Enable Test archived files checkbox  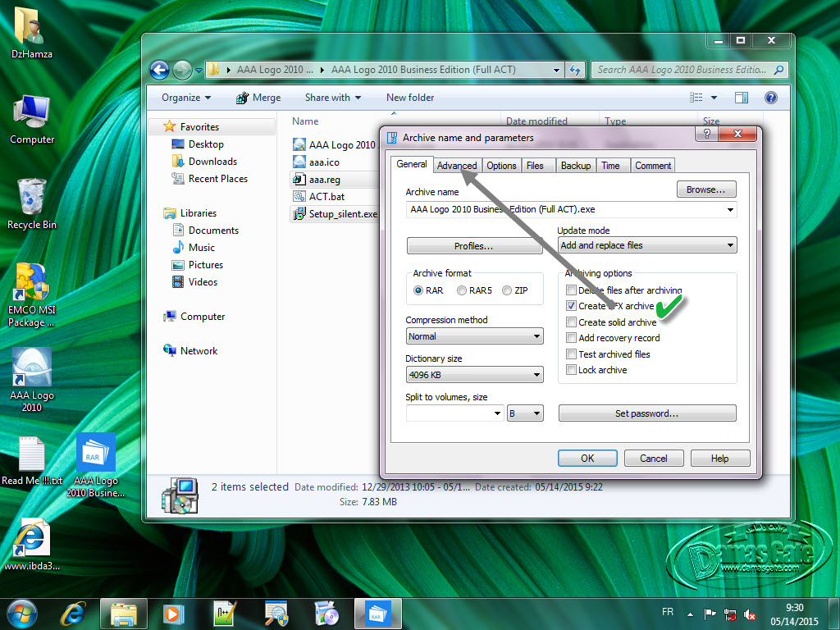(571, 354)
